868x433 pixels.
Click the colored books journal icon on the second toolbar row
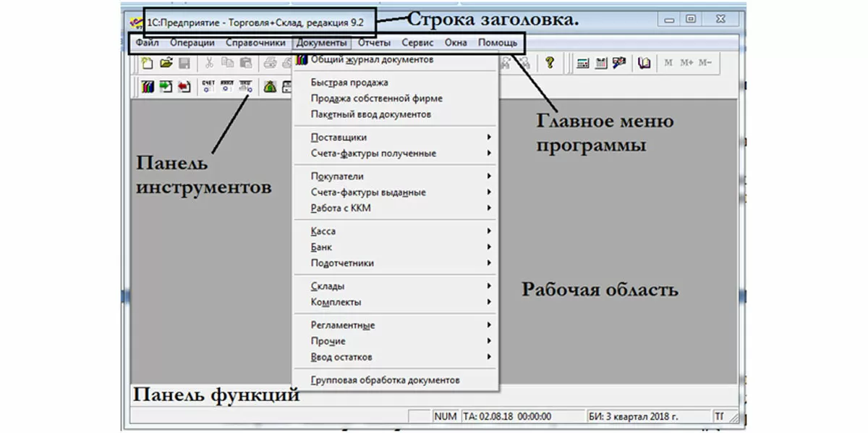coord(148,86)
